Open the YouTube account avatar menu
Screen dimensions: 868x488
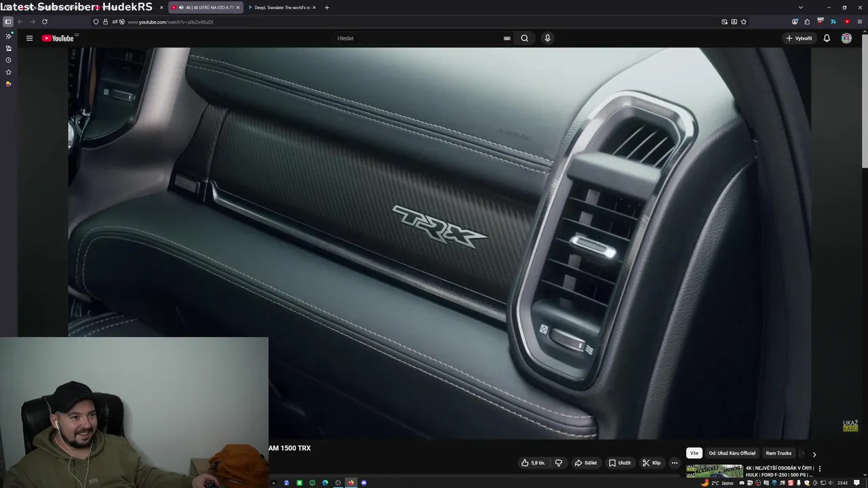click(846, 38)
